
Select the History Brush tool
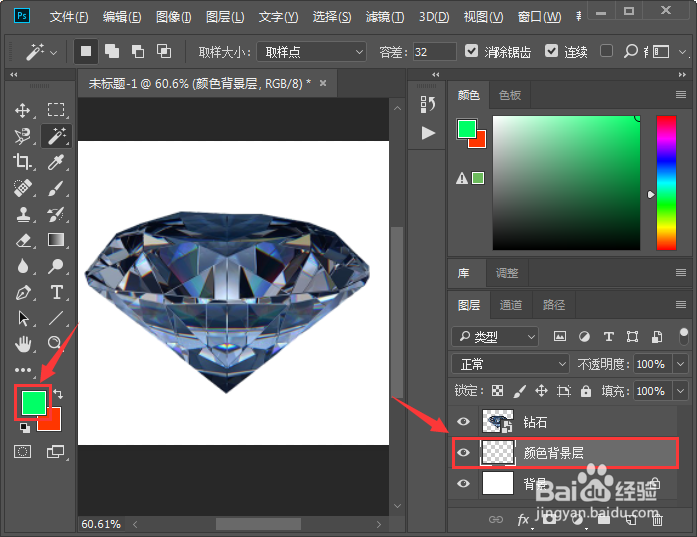[x=56, y=214]
